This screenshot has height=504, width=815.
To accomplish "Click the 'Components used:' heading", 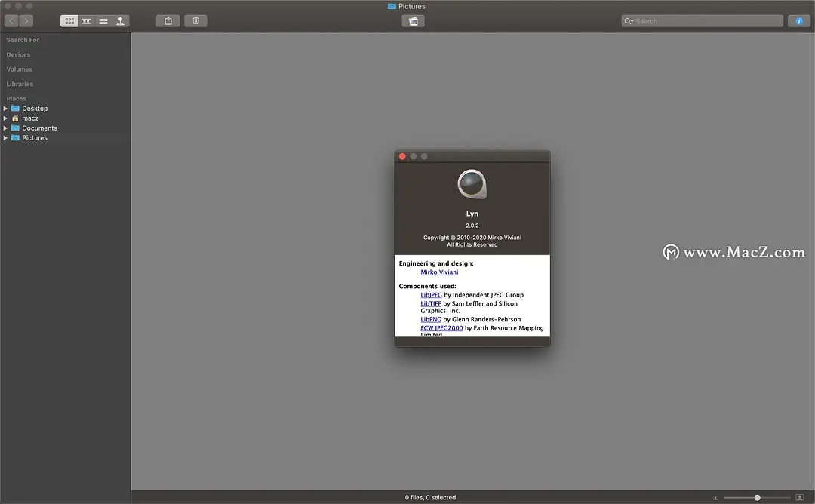I will 427,286.
